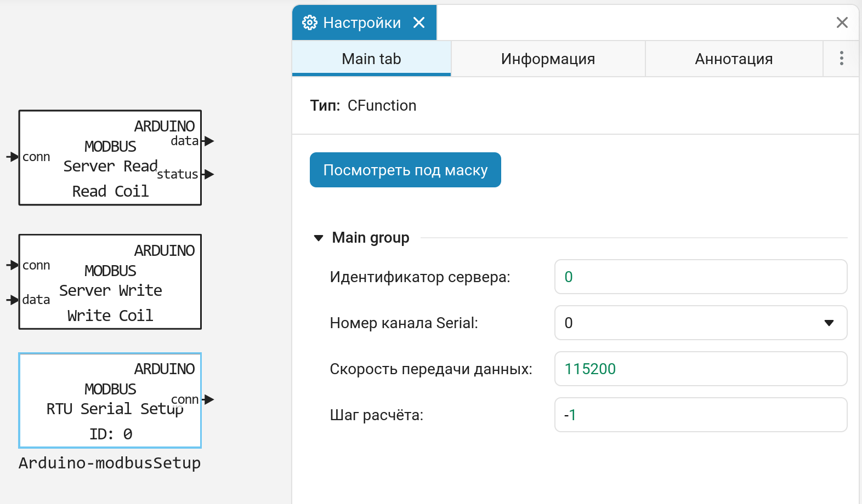Click the Скорость передачи данных label
862x504 pixels.
[x=431, y=369]
